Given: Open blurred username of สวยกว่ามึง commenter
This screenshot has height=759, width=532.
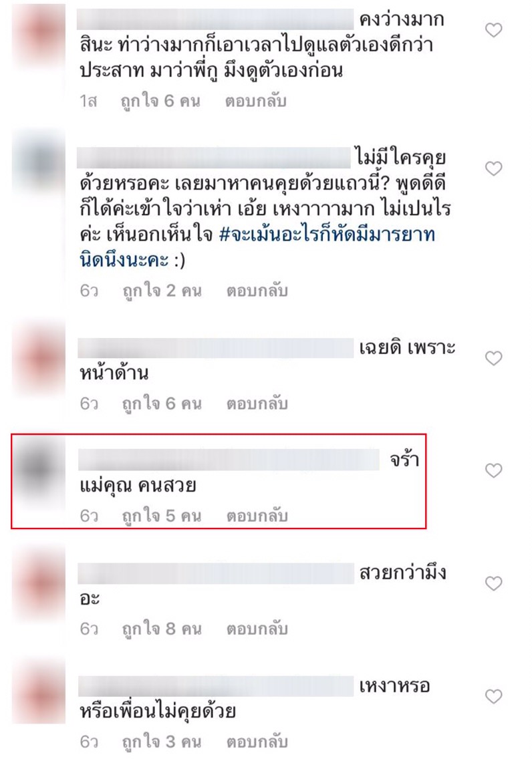Looking at the screenshot, I should (216, 573).
